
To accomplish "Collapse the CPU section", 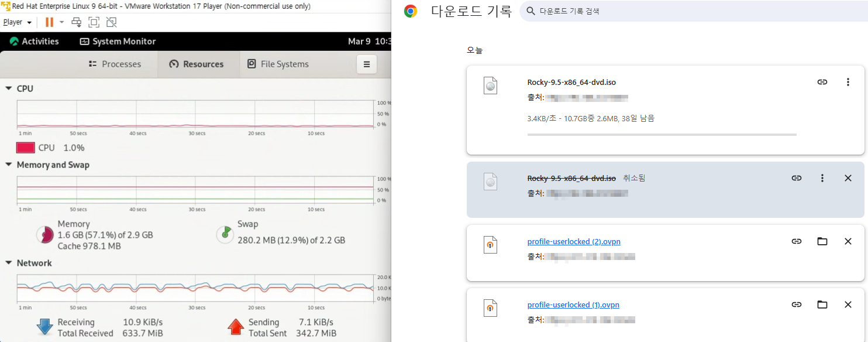I will (9, 88).
